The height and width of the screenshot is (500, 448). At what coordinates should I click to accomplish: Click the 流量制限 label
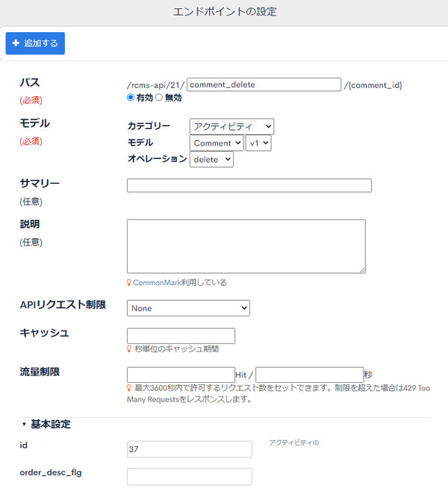[x=40, y=372]
